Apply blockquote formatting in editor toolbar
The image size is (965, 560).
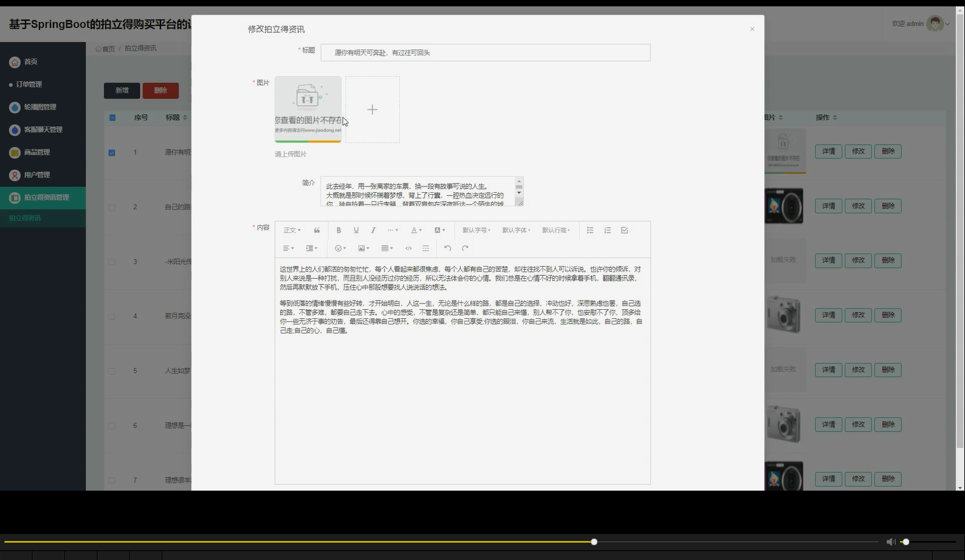point(316,230)
